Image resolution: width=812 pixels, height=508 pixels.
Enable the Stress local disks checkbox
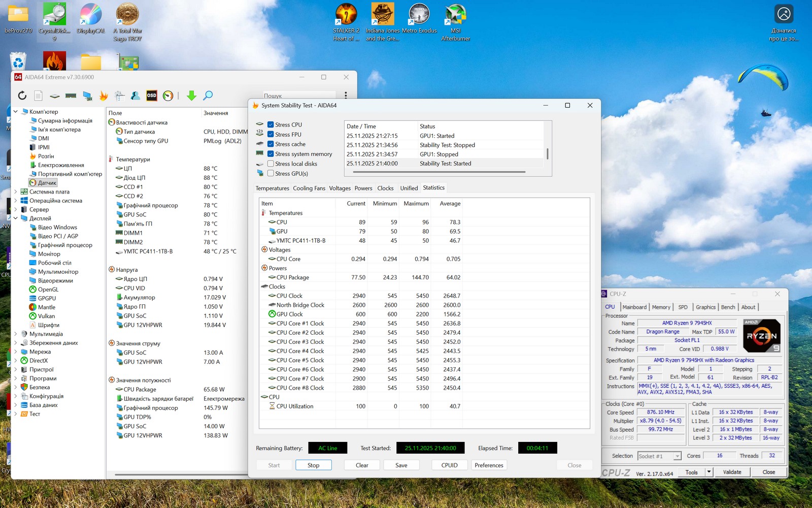tap(271, 164)
